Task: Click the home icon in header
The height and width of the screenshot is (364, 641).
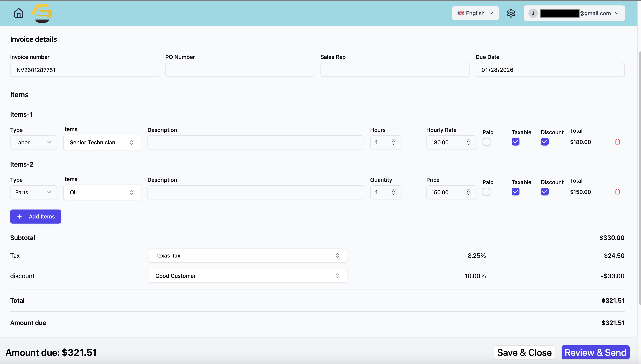Action: 19,13
